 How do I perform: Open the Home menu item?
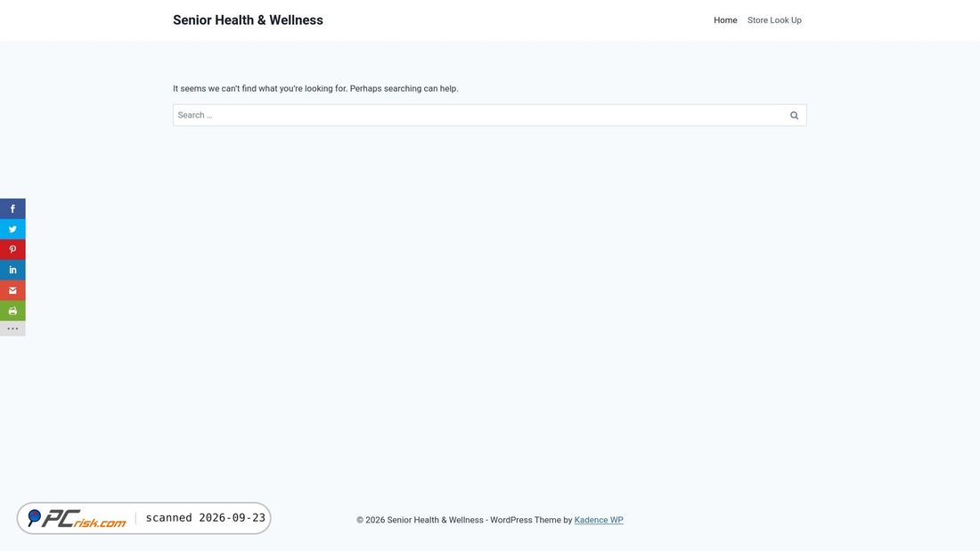(x=725, y=20)
